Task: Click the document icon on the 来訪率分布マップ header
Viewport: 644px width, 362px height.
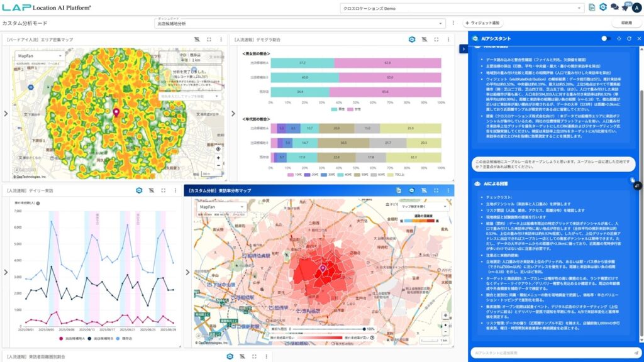Action: coord(399,190)
